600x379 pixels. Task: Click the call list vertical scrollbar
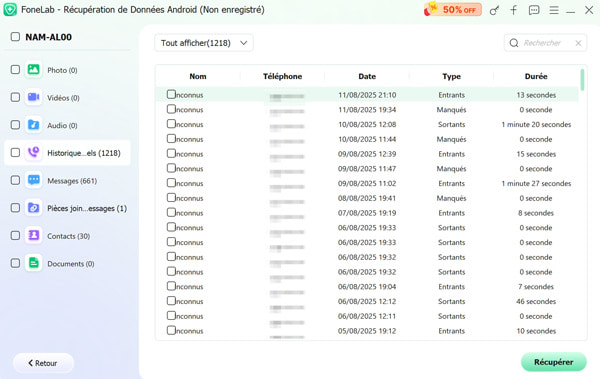click(582, 80)
